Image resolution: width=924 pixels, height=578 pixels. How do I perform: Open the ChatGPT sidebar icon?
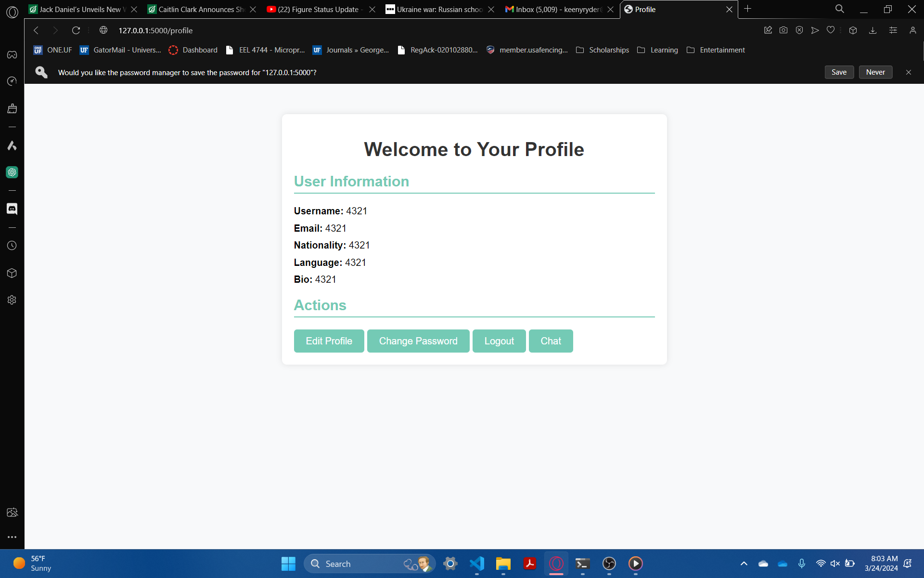click(x=12, y=172)
